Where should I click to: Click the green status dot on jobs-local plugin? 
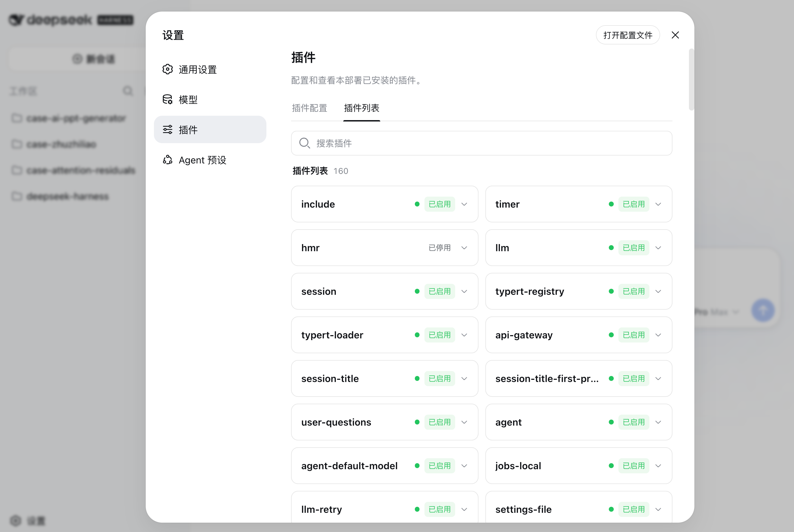tap(611, 466)
